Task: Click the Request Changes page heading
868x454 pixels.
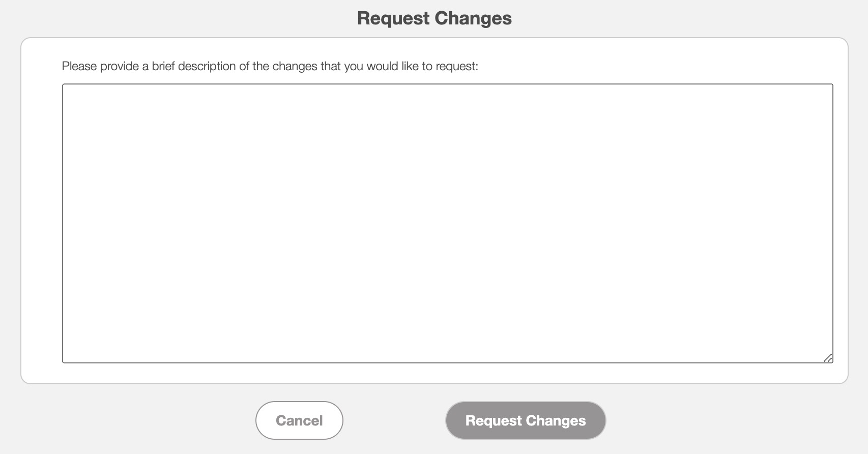Action: tap(434, 18)
